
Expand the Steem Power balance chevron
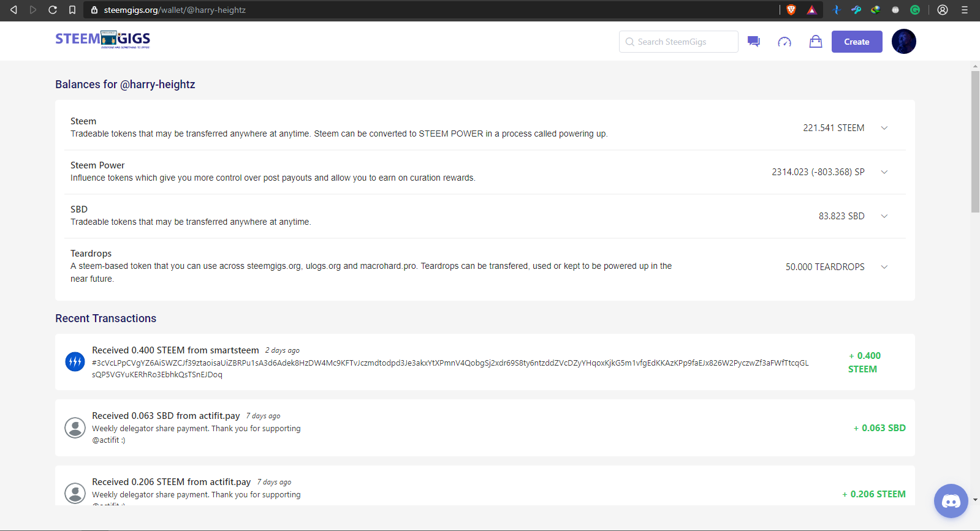tap(884, 172)
